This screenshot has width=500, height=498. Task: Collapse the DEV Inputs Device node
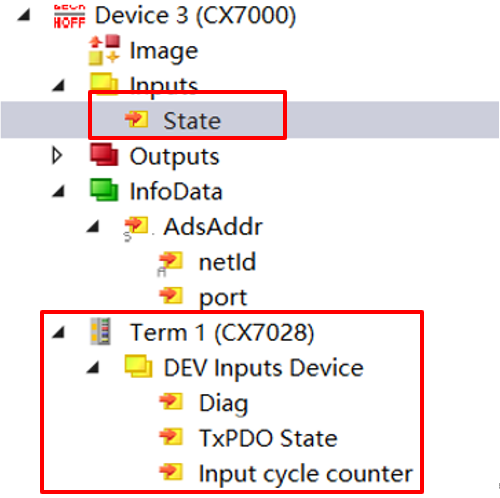pyautogui.click(x=93, y=368)
